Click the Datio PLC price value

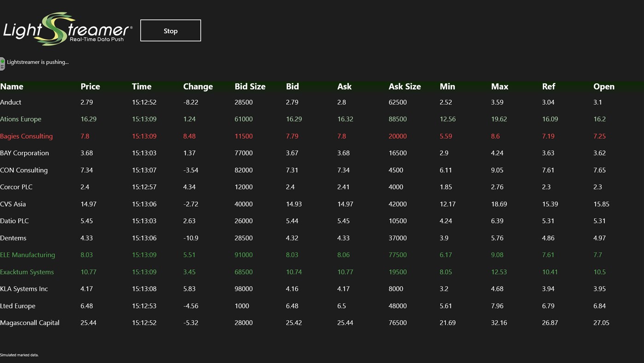click(x=87, y=221)
